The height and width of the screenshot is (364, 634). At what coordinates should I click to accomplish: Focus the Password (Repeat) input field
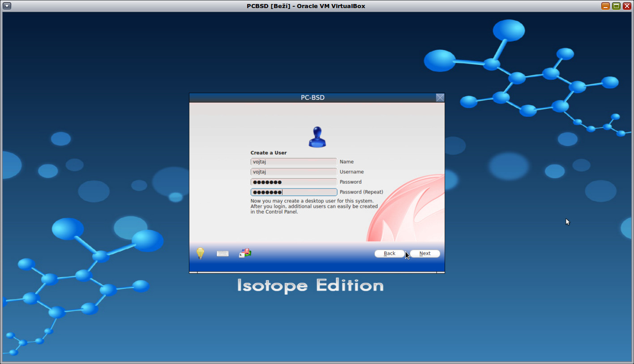pyautogui.click(x=293, y=192)
